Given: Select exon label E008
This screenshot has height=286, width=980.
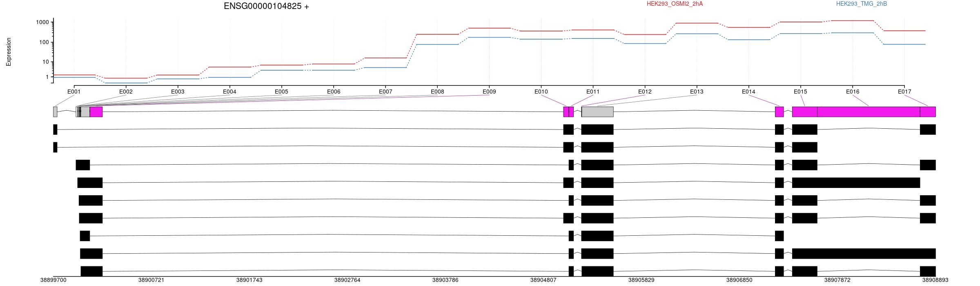Looking at the screenshot, I should [x=437, y=92].
